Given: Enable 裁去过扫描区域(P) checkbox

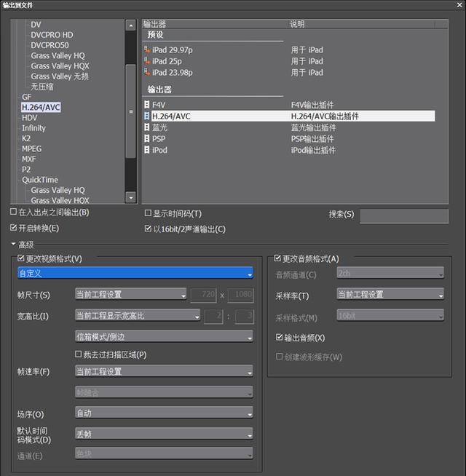Looking at the screenshot, I should click(79, 354).
